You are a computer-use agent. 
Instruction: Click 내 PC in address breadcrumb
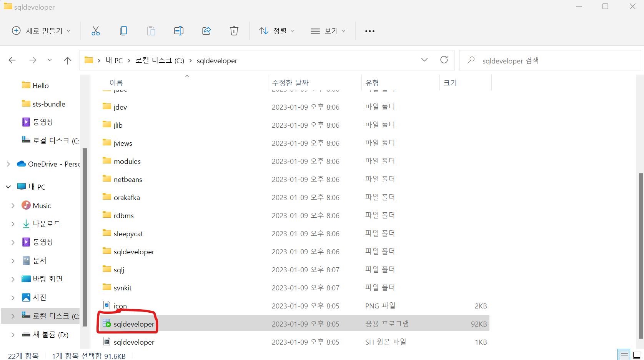point(114,60)
